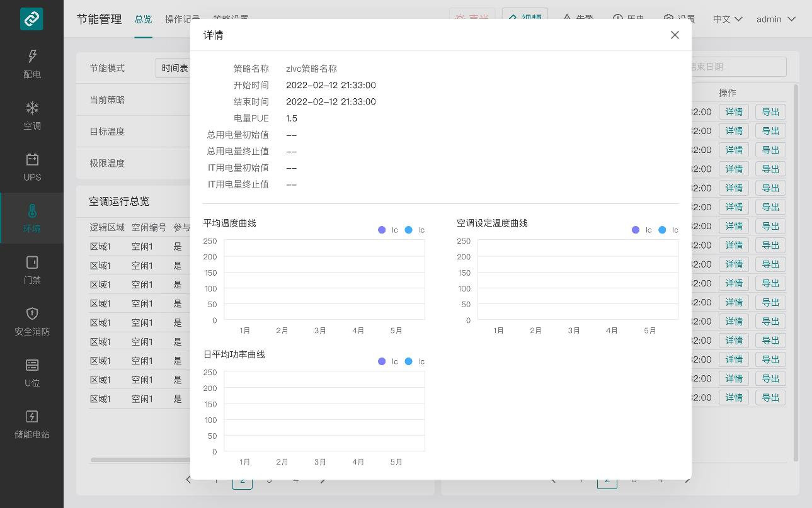Open the 储能电站 energy storage section

tap(32, 424)
